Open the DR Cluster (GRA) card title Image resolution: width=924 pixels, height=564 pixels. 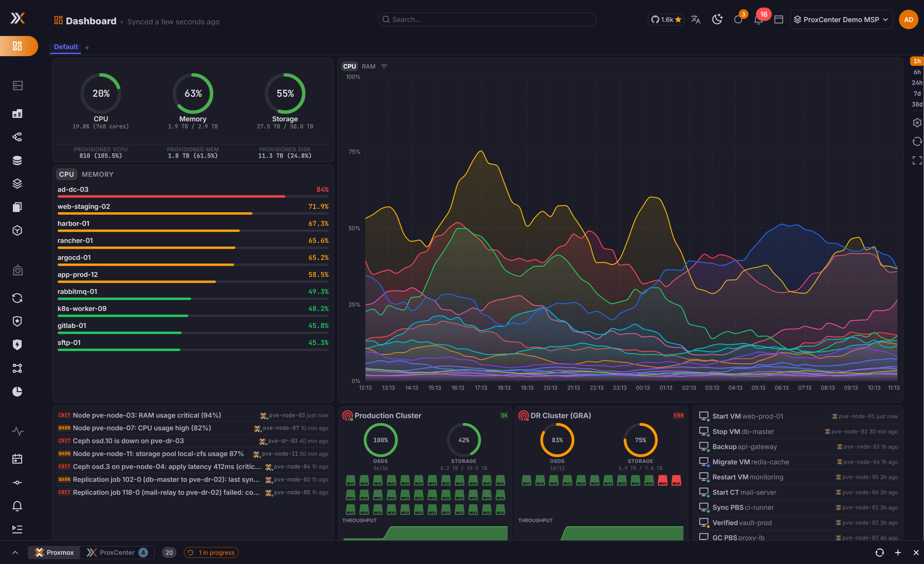coord(561,415)
